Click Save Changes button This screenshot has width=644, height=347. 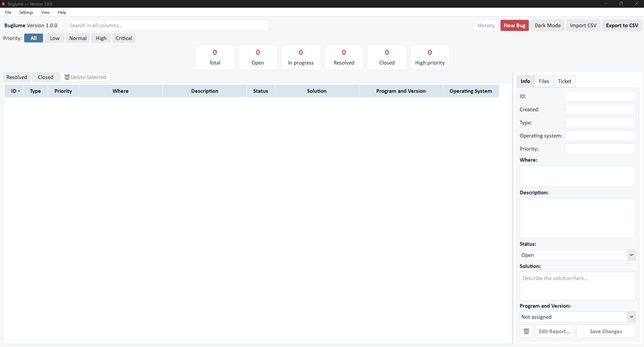(x=606, y=331)
